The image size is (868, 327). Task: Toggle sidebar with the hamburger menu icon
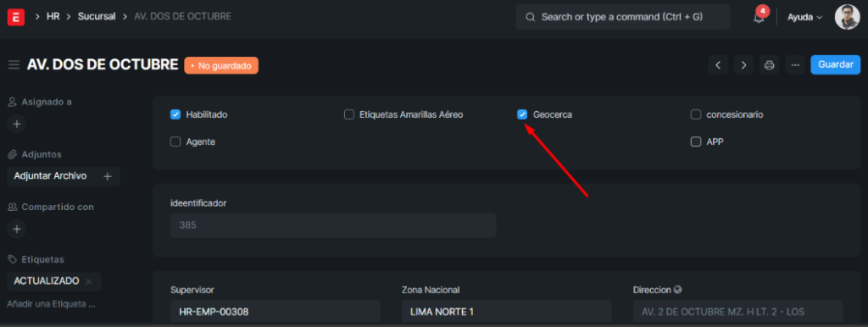[x=14, y=64]
